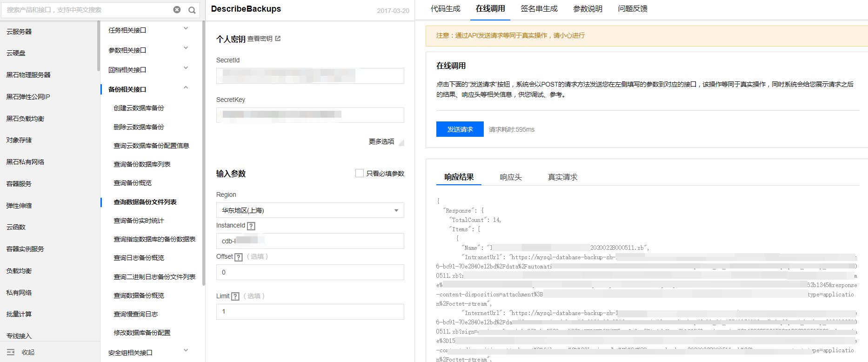Screen dimensions: 868x362
Task: Open the Region dropdown 华东地区(上海)
Action: pyautogui.click(x=310, y=210)
